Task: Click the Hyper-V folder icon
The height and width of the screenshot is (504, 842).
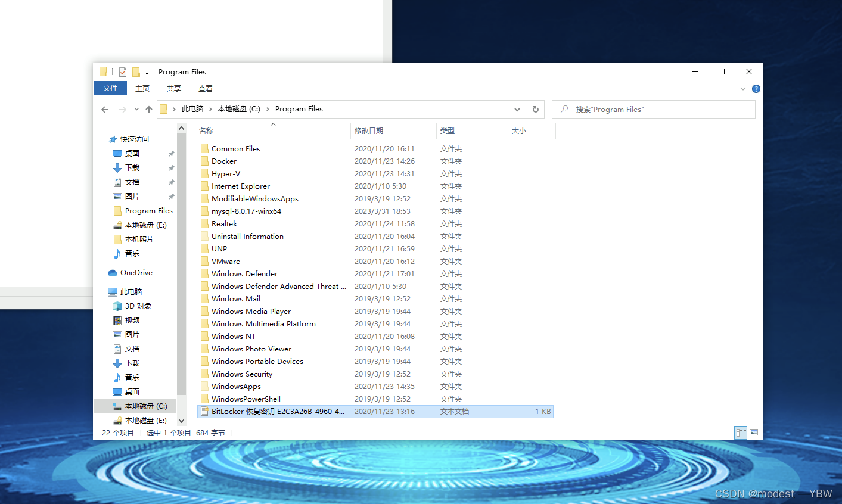Action: pos(204,173)
